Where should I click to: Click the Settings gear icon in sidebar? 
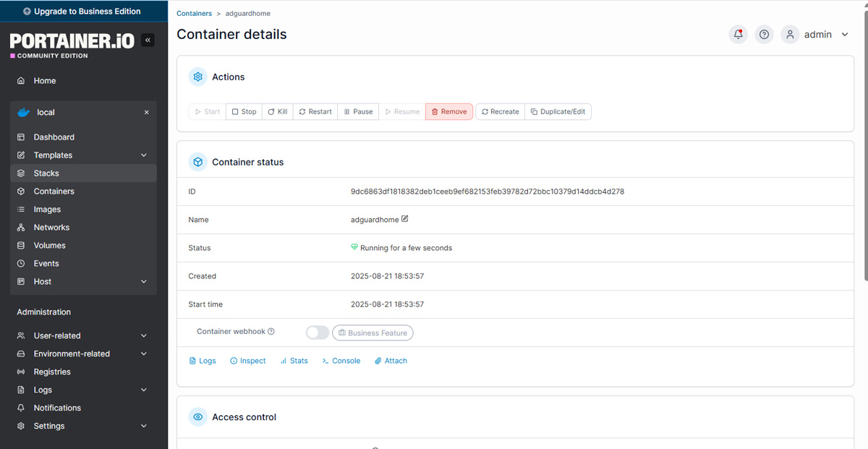coord(21,427)
